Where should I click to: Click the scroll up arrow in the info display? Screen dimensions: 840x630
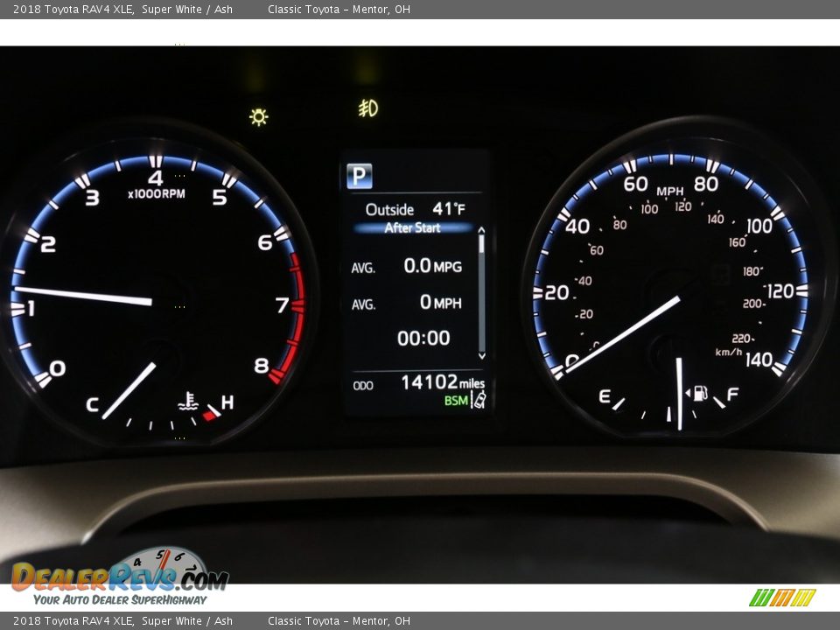click(481, 230)
